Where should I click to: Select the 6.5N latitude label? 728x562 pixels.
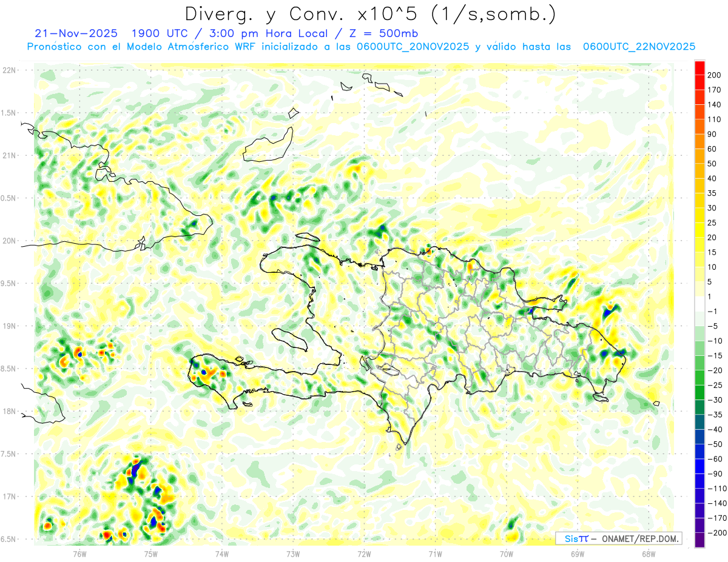(10, 539)
